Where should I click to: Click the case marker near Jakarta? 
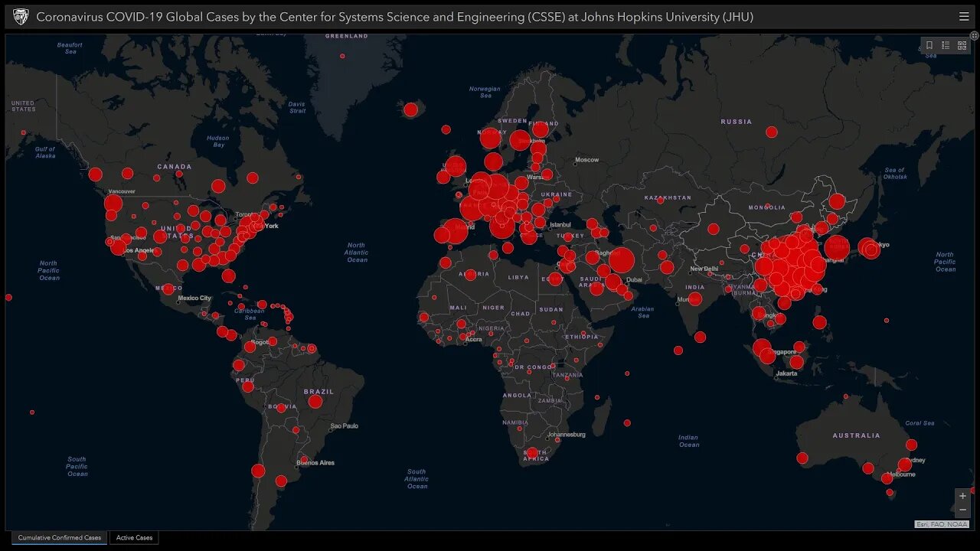tap(796, 363)
